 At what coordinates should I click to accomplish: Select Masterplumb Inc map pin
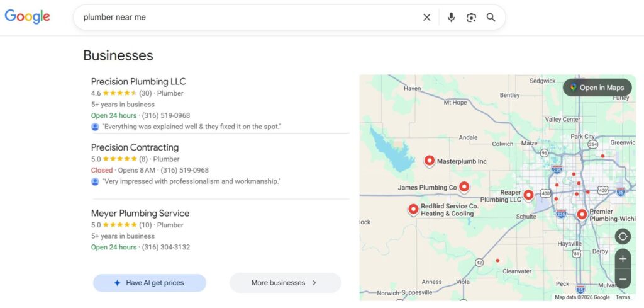coord(429,161)
